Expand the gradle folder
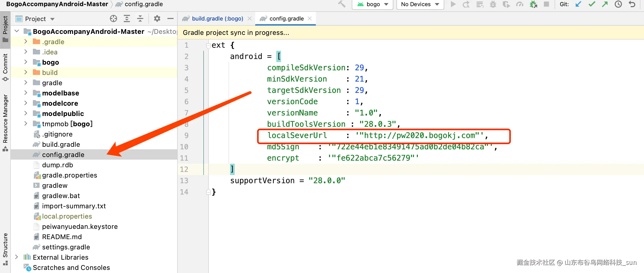Screen dimensions: 644x273 [25, 83]
